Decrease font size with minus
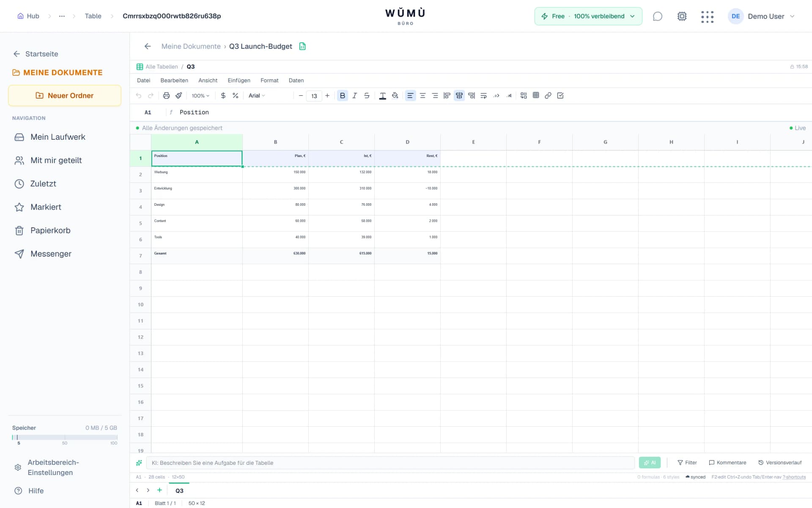The image size is (812, 508). click(301, 96)
